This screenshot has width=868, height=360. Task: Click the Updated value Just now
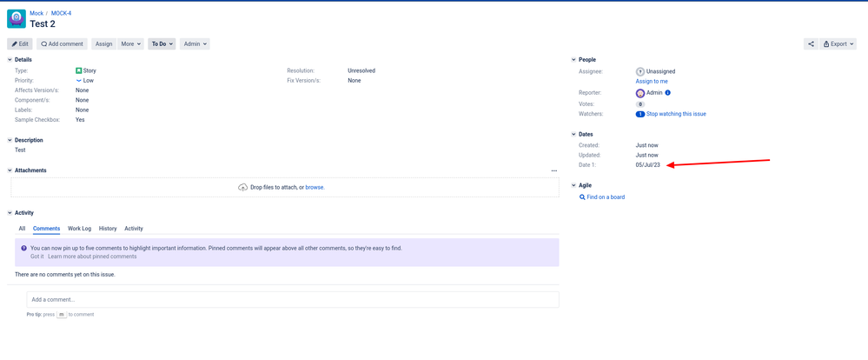[x=647, y=155]
